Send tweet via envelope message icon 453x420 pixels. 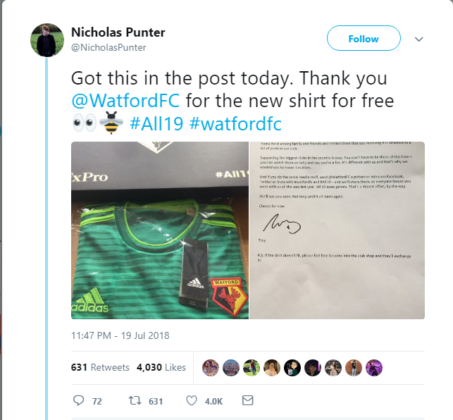(247, 400)
